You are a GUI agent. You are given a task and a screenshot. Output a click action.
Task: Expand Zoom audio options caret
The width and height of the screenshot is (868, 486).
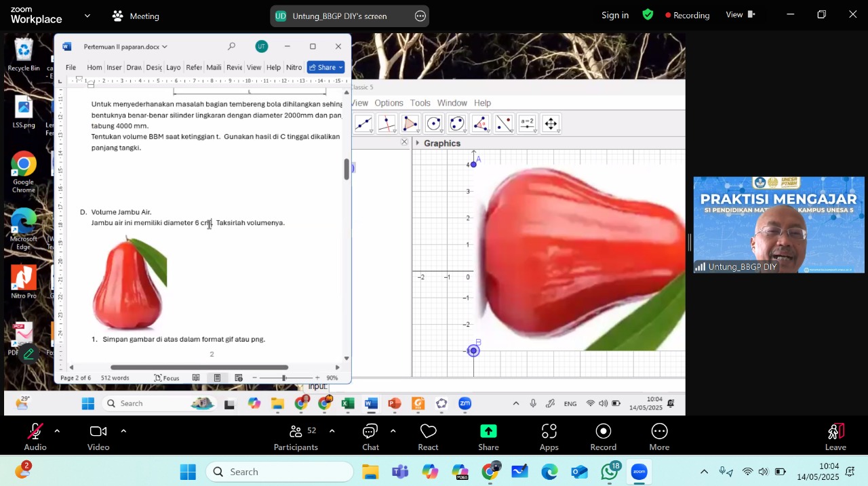(x=57, y=430)
